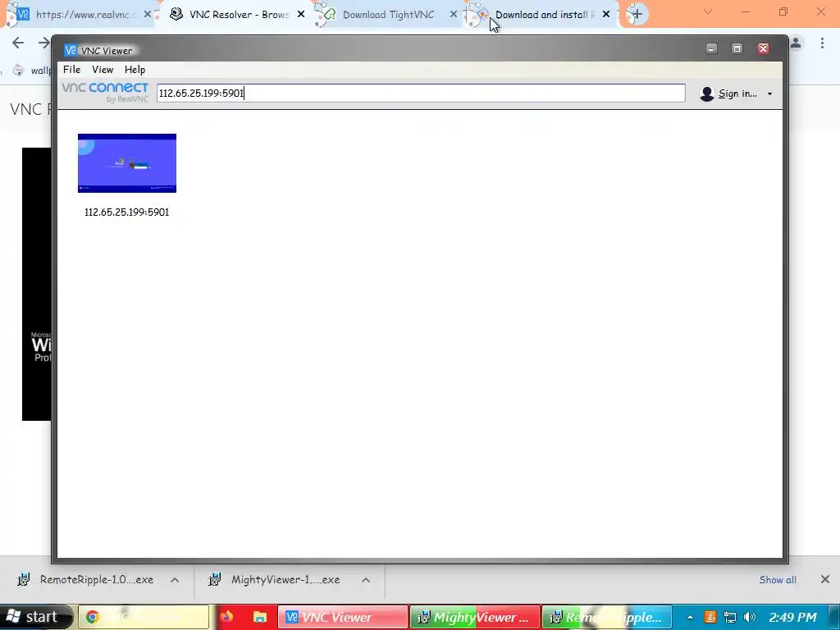Open the MightyViewer download item

pyautogui.click(x=285, y=580)
